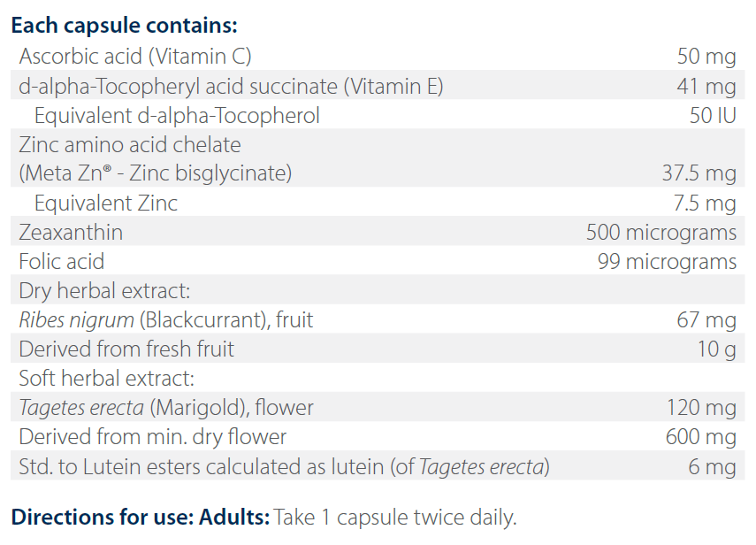Image resolution: width=756 pixels, height=545 pixels.
Task: Click the 'Soft herbal extract:' label
Action: (106, 378)
